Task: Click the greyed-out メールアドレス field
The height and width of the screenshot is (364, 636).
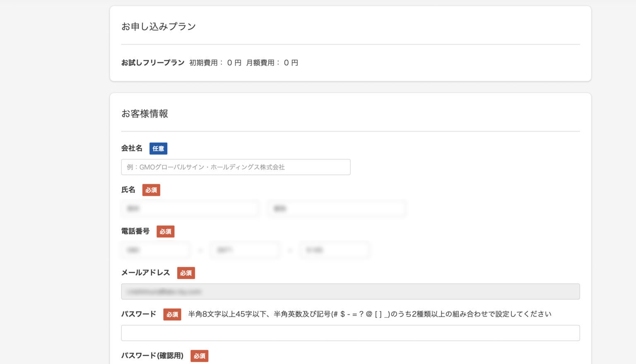Action: [x=350, y=292]
